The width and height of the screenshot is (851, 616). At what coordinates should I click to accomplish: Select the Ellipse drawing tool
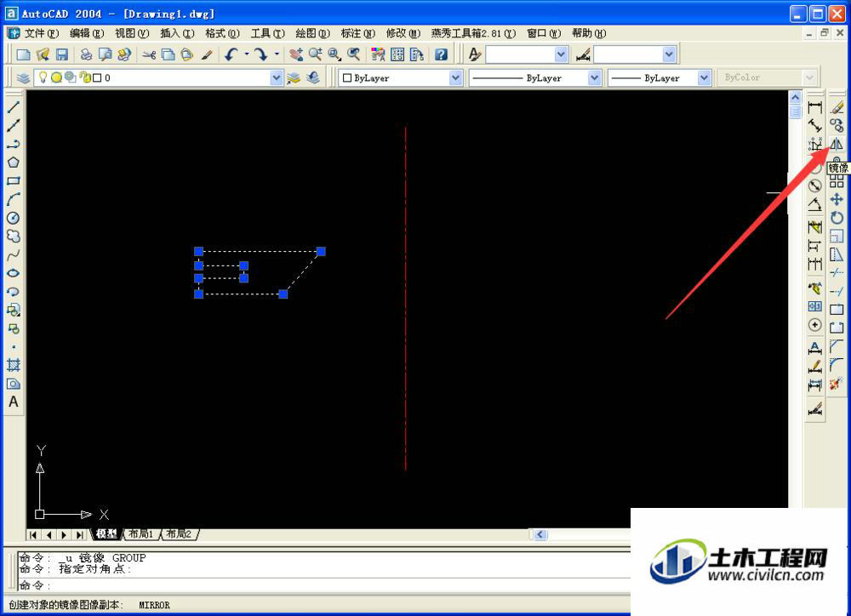coord(14,273)
